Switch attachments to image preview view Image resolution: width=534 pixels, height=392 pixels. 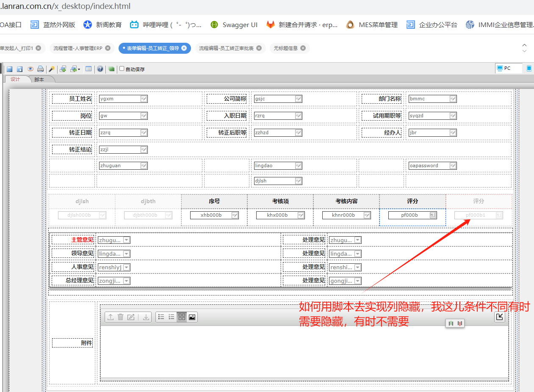pos(192,317)
